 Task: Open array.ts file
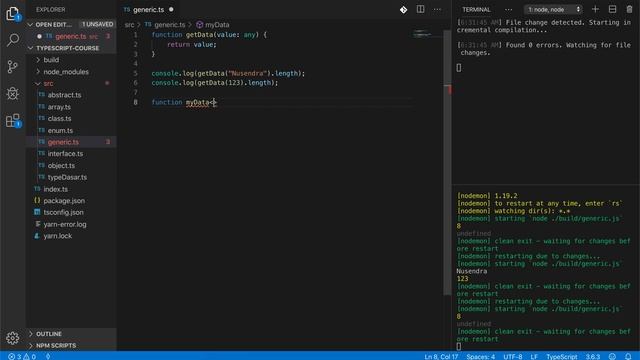[x=59, y=107]
